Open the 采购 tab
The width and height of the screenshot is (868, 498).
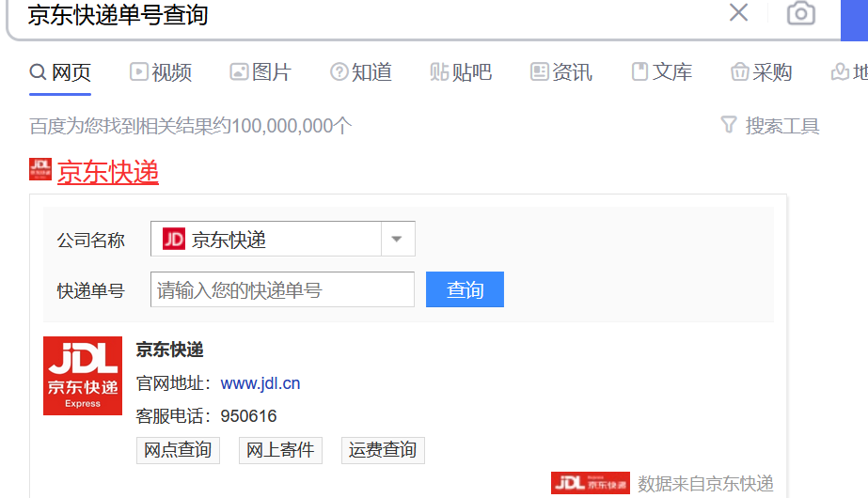click(762, 72)
